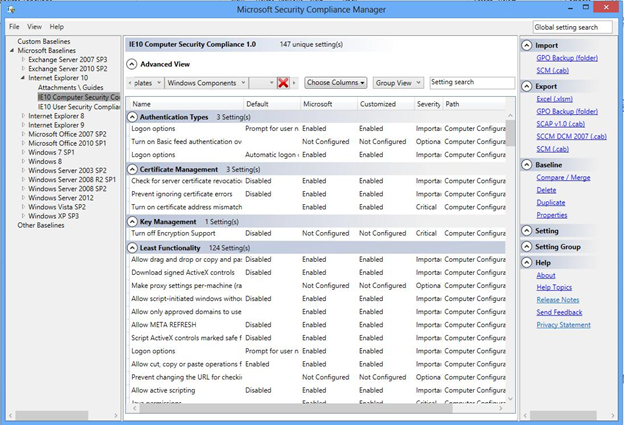Click the Excel (.xlsm) export link
The height and width of the screenshot is (425, 624).
pos(556,100)
